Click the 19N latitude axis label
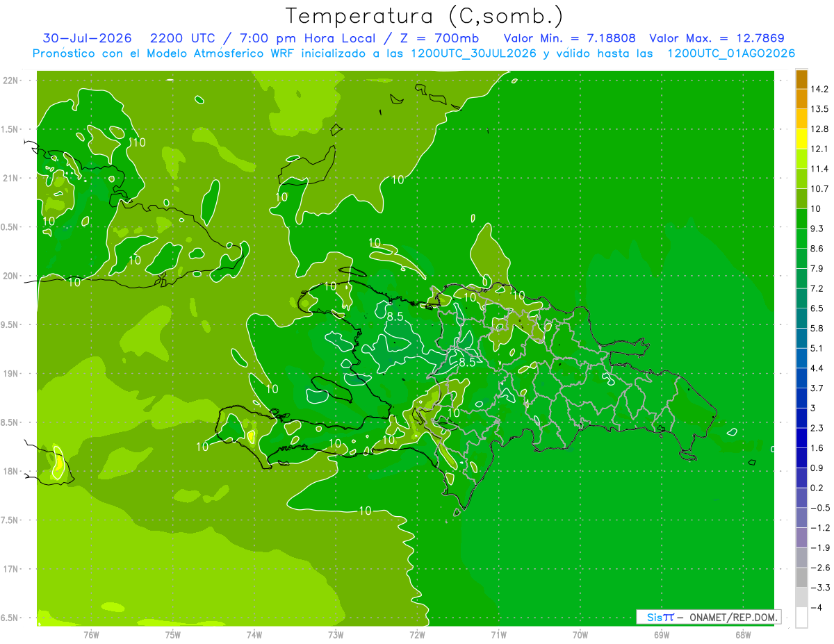Viewport: 834px width, 644px height. click(x=10, y=374)
